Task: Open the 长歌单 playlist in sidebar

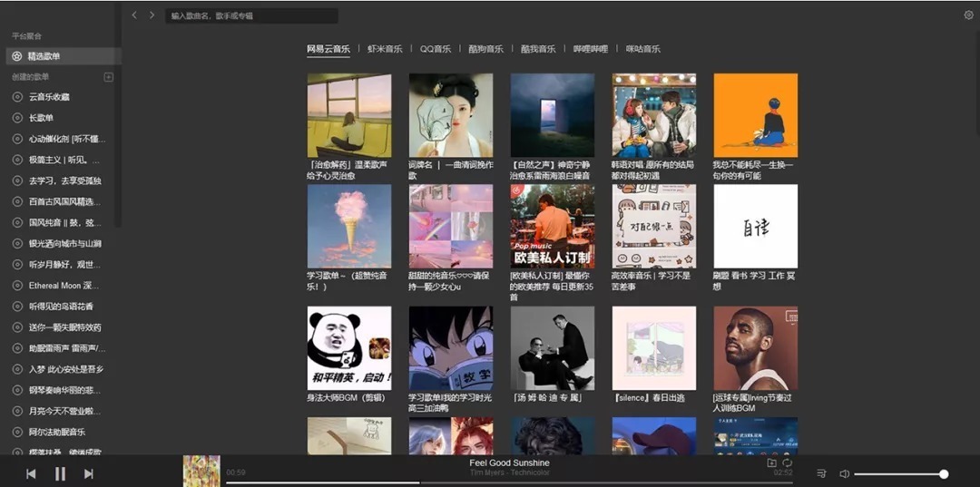Action: coord(41,118)
